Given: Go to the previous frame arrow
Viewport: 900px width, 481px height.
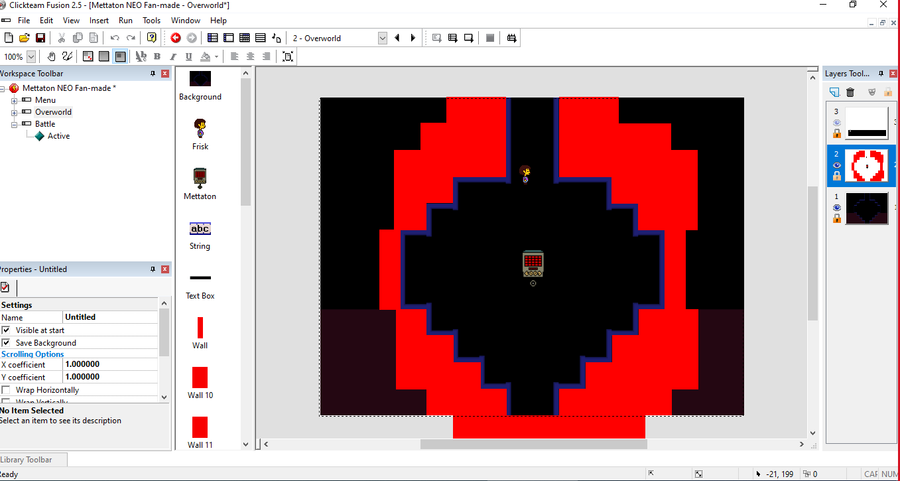Looking at the screenshot, I should (x=397, y=38).
